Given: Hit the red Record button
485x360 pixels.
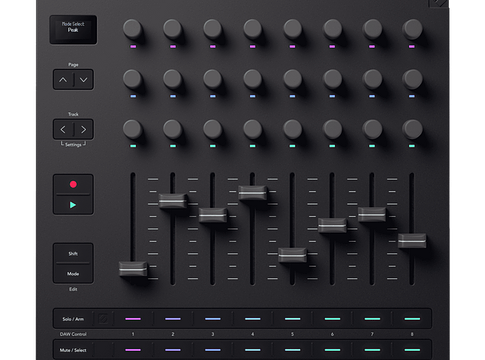Looking at the screenshot, I should (73, 184).
